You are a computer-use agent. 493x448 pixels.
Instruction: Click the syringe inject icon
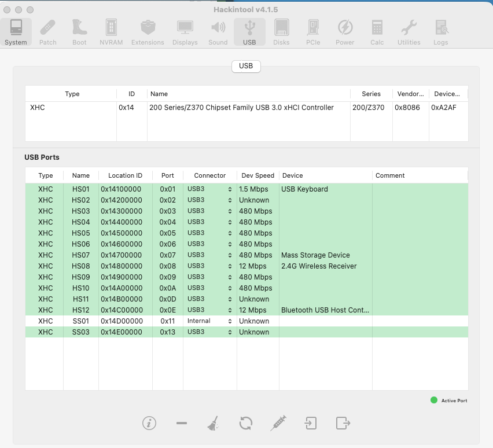click(x=278, y=423)
